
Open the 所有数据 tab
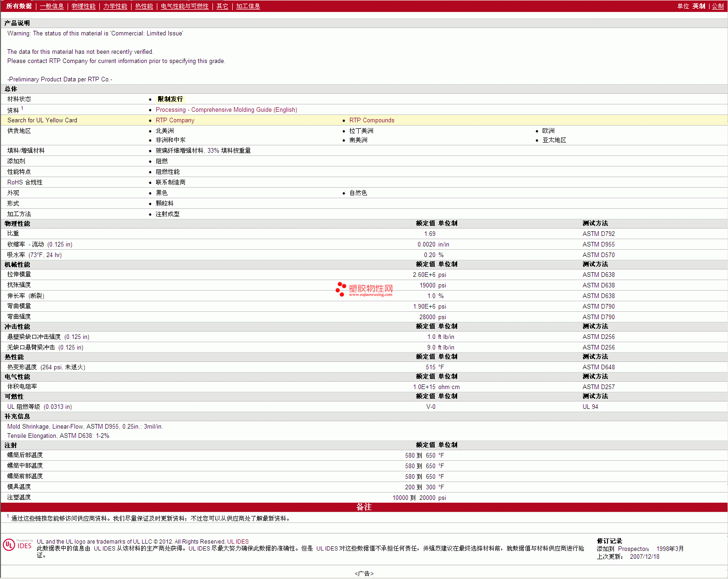(x=19, y=6)
